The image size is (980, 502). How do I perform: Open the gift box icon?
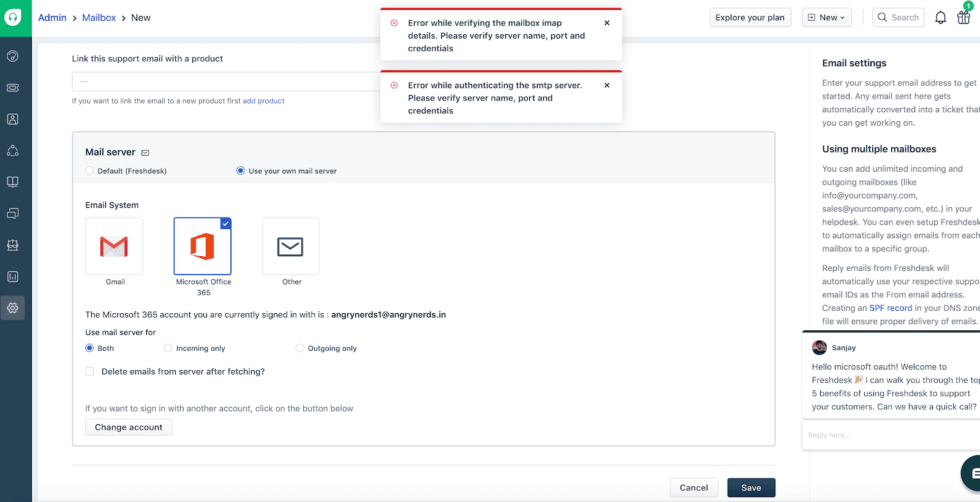coord(963,17)
